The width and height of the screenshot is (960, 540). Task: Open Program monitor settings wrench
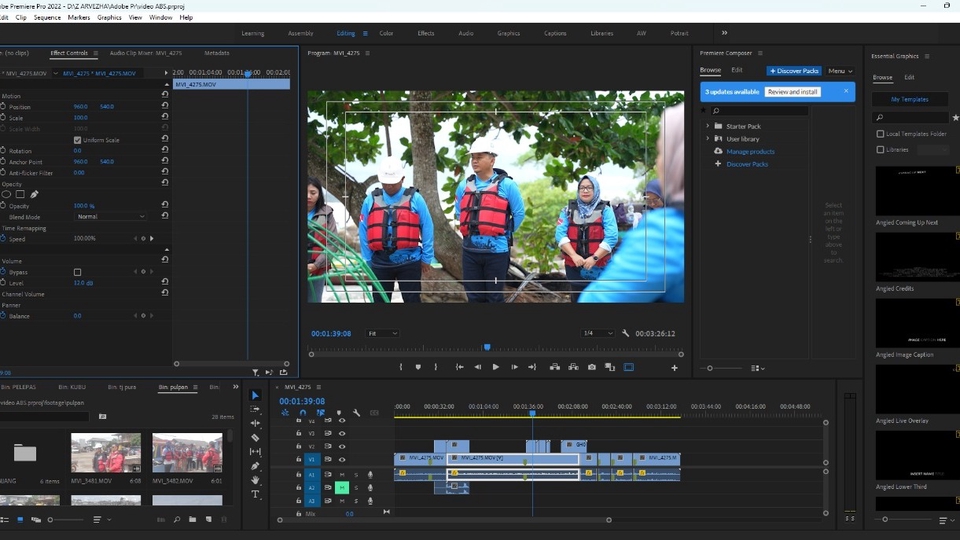625,334
